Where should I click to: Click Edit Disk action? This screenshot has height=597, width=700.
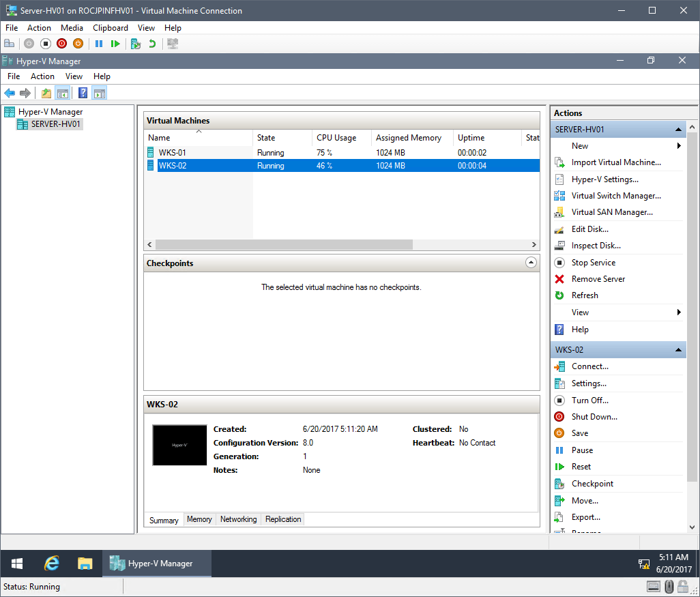click(x=589, y=229)
